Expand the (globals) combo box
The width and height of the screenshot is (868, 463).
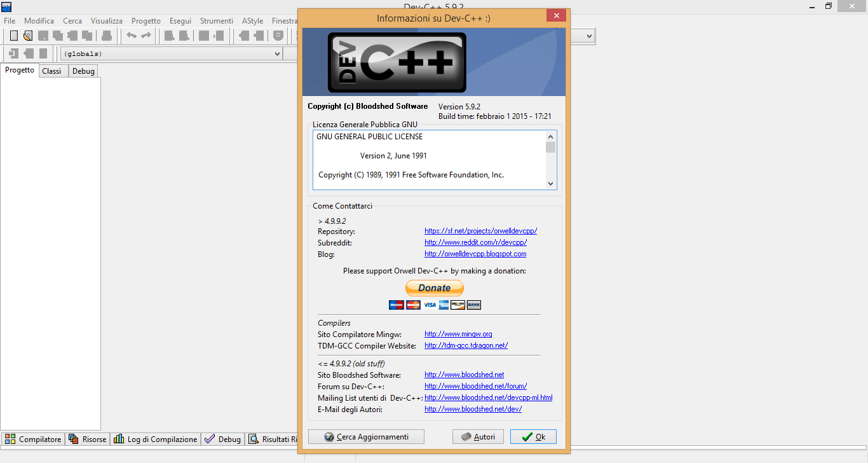tap(171, 54)
